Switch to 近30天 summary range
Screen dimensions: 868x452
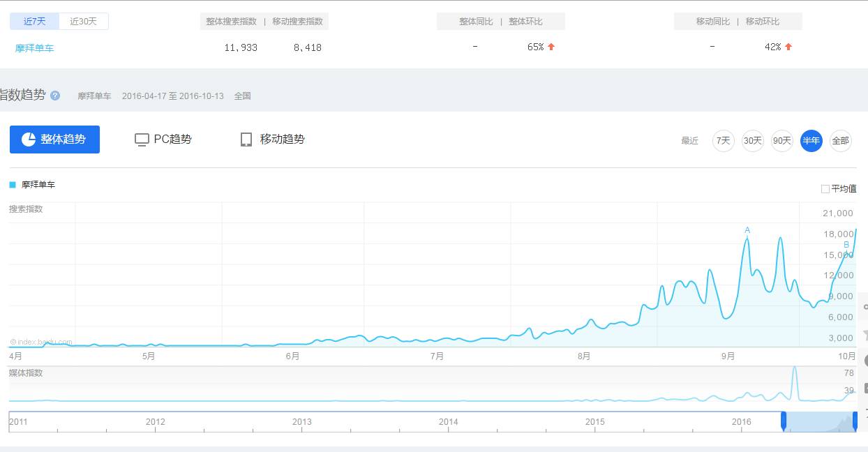pos(84,21)
